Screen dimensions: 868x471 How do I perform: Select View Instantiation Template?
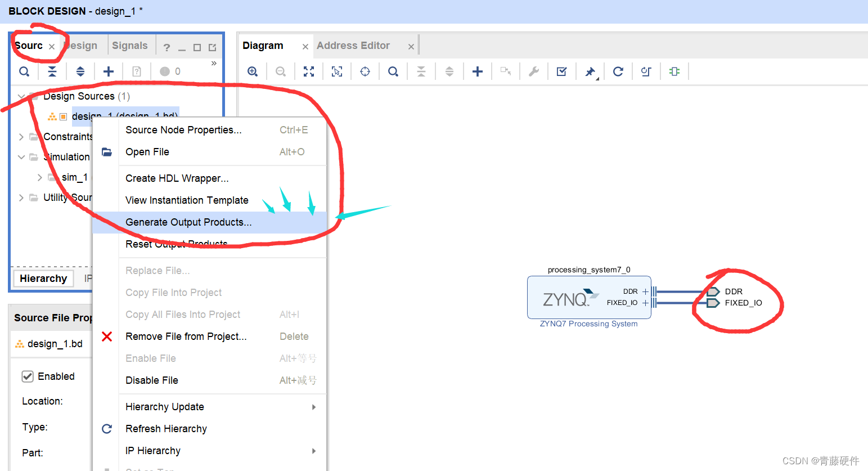tap(209, 200)
